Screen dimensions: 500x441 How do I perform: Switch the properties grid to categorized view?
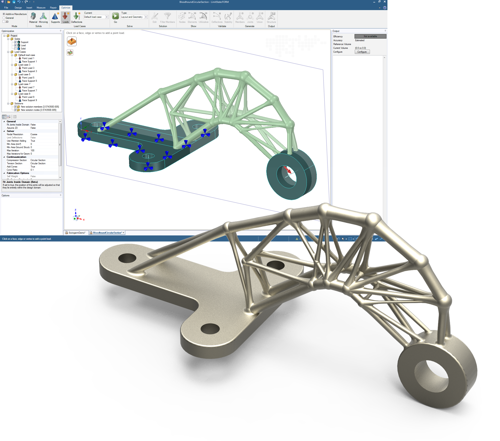[x=4, y=117]
